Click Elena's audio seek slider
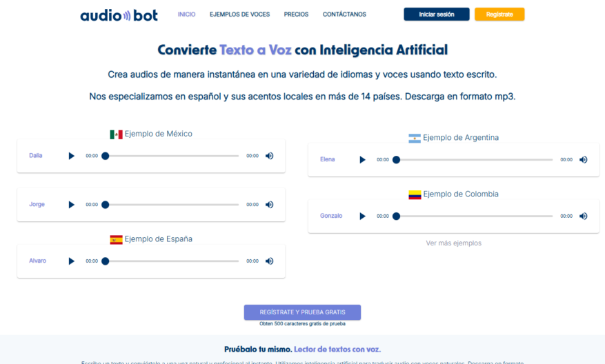The height and width of the screenshot is (364, 605). (x=473, y=160)
